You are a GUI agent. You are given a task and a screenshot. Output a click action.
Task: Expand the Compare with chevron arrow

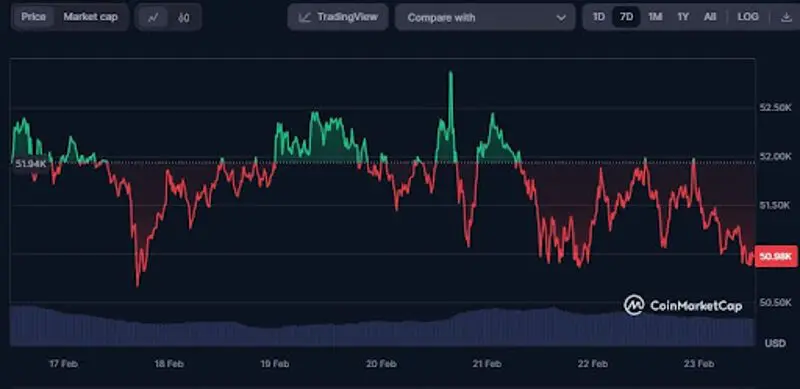click(561, 18)
